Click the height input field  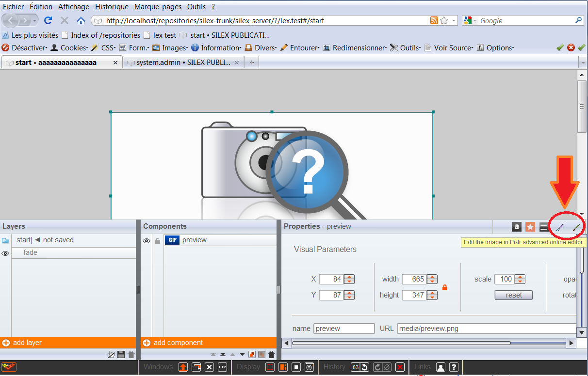pyautogui.click(x=414, y=295)
